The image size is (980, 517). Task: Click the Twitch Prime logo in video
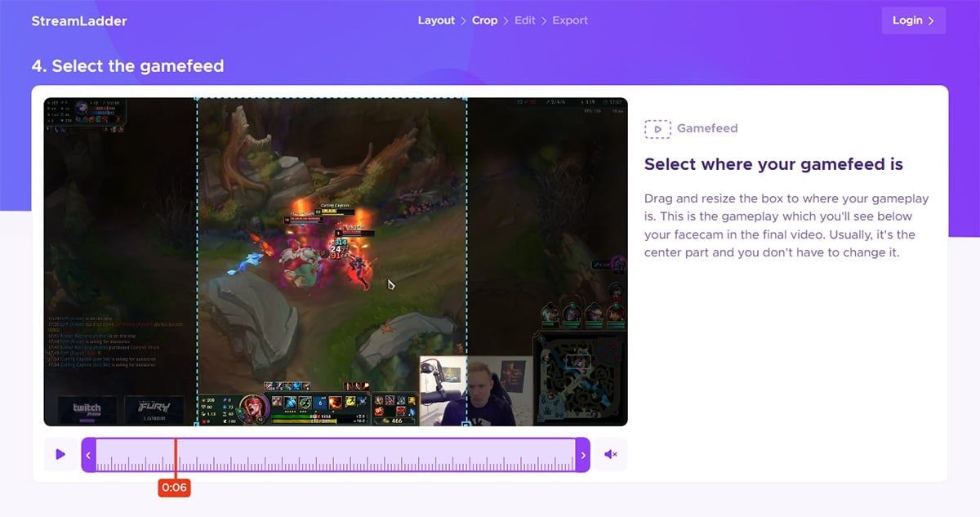[x=87, y=408]
